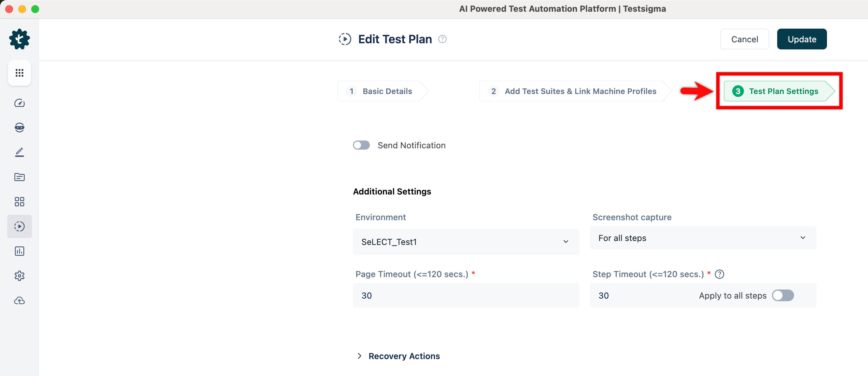This screenshot has width=868, height=376.
Task: Open the test authoring pencil icon
Action: point(19,152)
